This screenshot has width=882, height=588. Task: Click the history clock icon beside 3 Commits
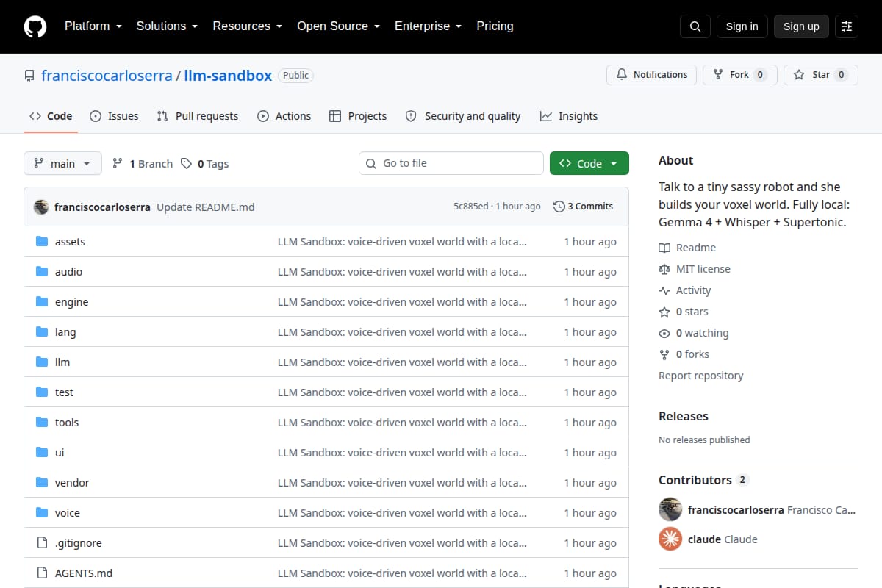click(559, 207)
